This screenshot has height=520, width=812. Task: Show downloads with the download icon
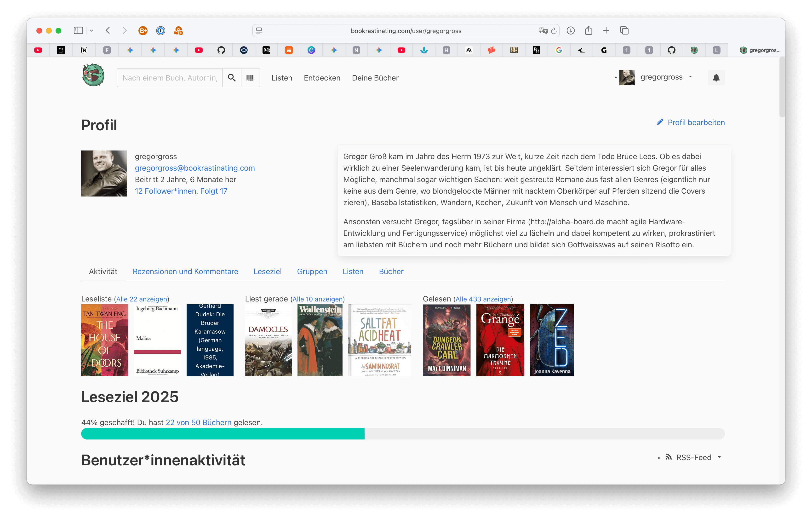coord(571,31)
